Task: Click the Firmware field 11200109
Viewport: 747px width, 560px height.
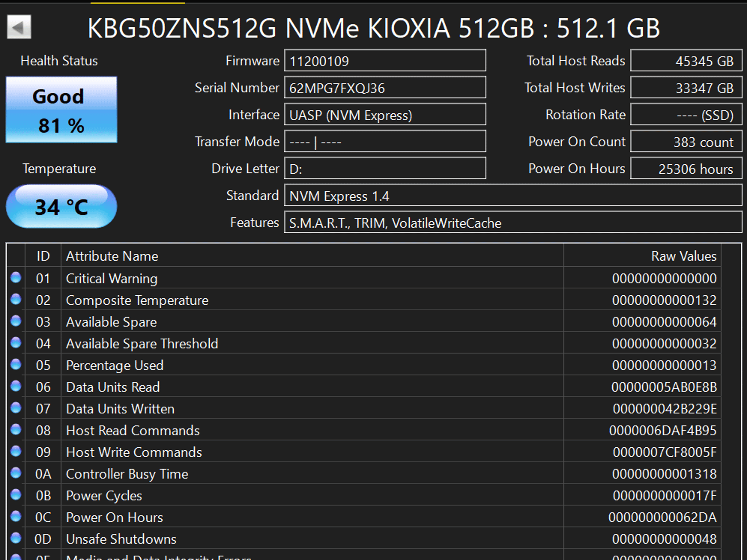Action: (385, 61)
